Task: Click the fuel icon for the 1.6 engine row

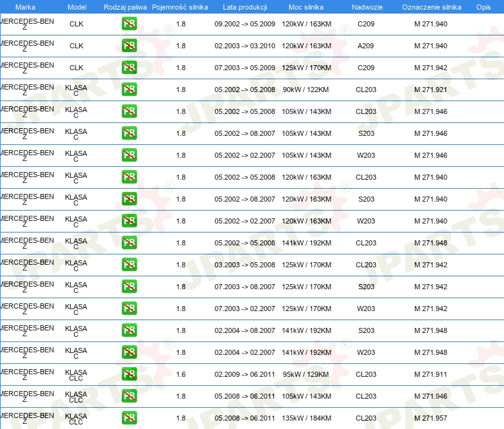Action: [x=129, y=374]
